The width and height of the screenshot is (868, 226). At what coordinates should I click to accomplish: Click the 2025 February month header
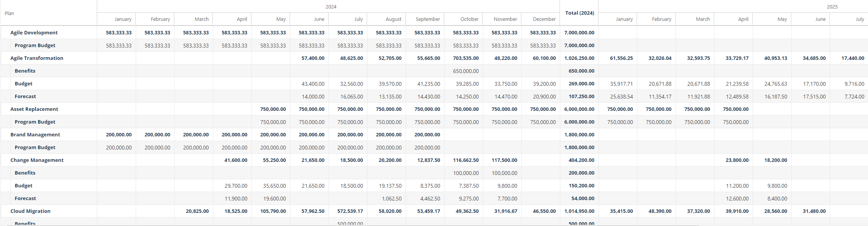pyautogui.click(x=661, y=19)
